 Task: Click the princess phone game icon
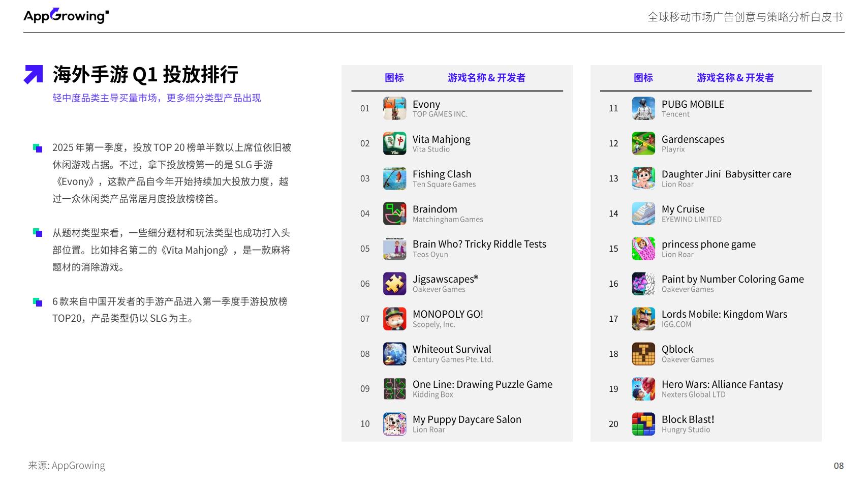(643, 249)
